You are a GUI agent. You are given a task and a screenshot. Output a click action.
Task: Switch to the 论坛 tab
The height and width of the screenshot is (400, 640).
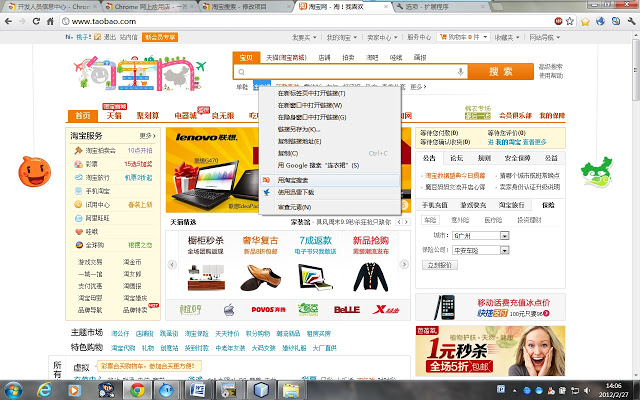tap(456, 158)
